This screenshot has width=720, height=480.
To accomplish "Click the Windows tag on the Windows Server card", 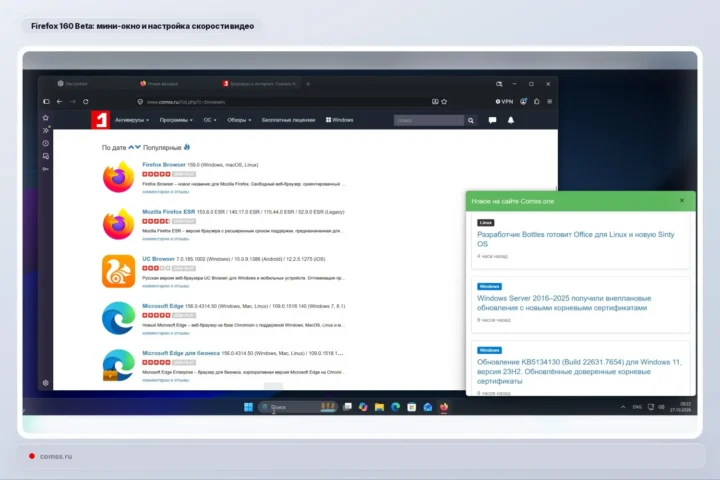I will (x=489, y=287).
